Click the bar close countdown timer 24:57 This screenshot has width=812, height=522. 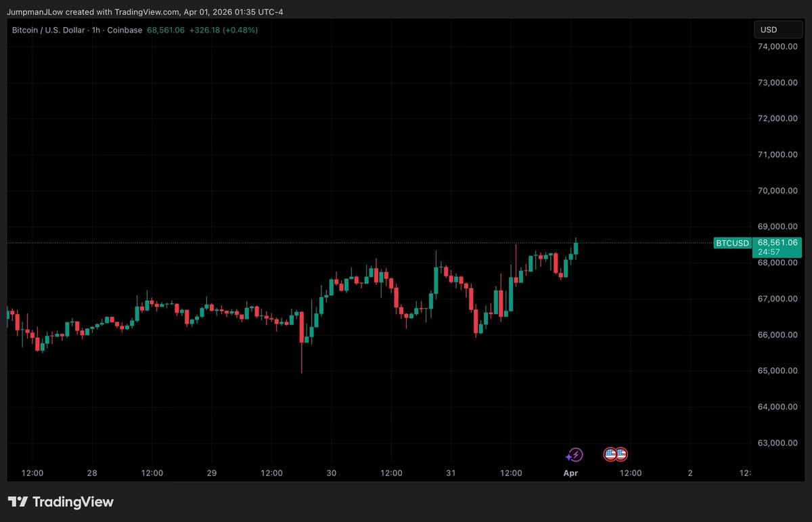pos(767,252)
